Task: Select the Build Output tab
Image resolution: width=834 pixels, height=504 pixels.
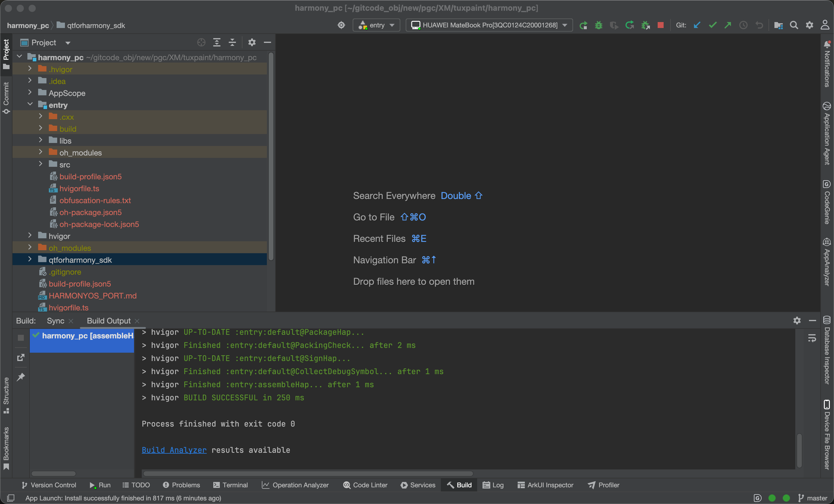Action: (109, 321)
